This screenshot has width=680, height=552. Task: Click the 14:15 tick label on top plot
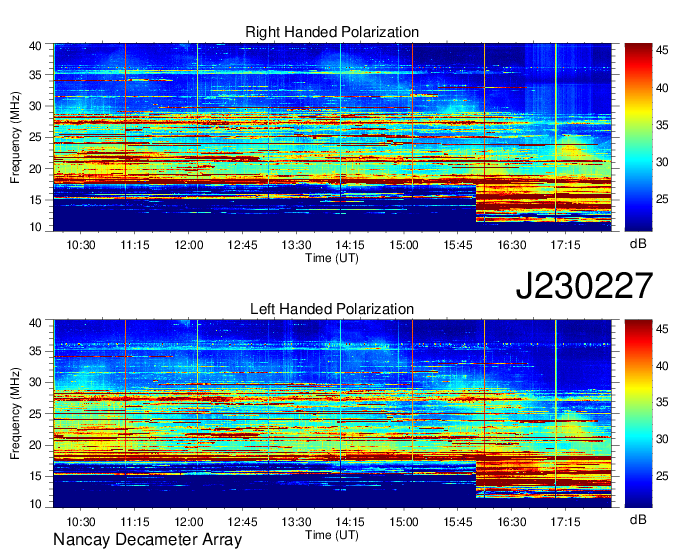350,245
